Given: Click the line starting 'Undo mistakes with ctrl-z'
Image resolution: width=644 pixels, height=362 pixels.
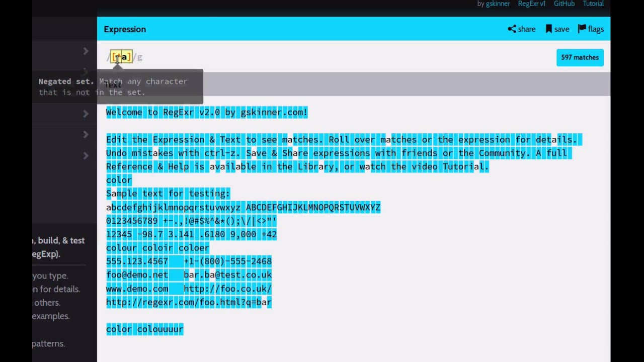Looking at the screenshot, I should click(x=339, y=153).
